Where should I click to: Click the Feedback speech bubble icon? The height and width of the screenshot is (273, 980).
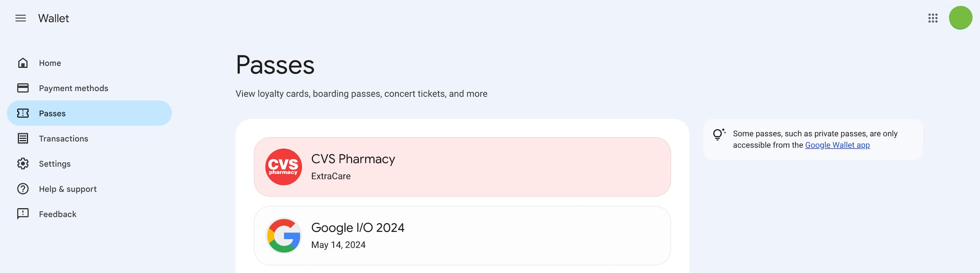click(x=23, y=214)
